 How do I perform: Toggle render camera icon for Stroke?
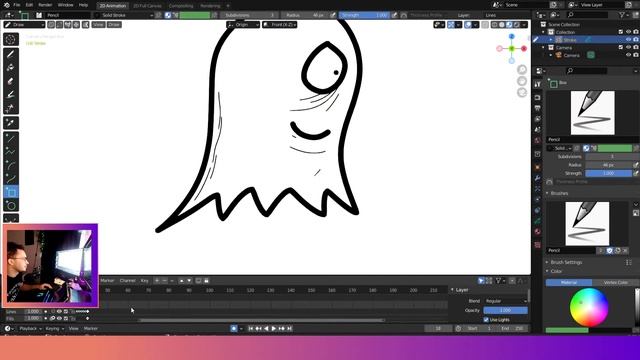(636, 40)
